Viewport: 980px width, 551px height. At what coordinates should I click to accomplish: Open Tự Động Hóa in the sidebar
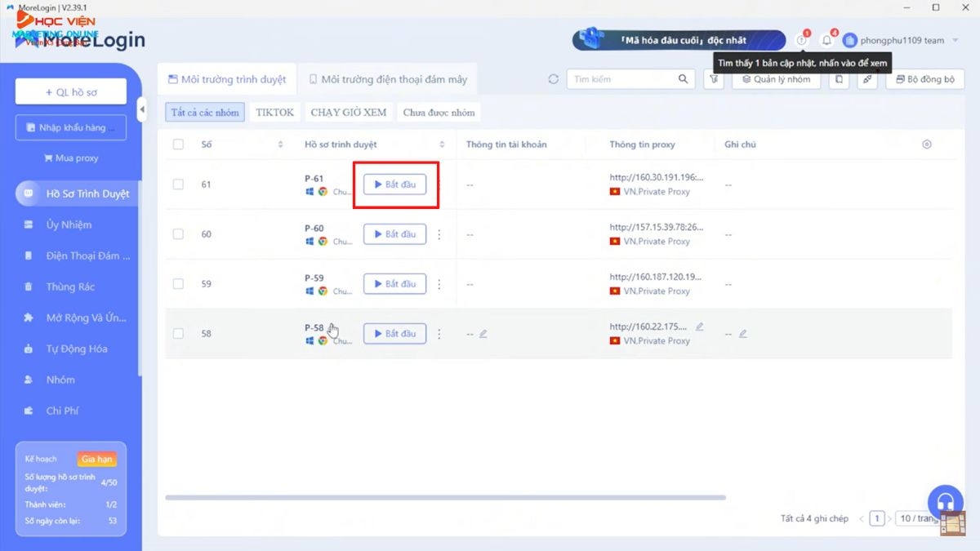(64, 349)
